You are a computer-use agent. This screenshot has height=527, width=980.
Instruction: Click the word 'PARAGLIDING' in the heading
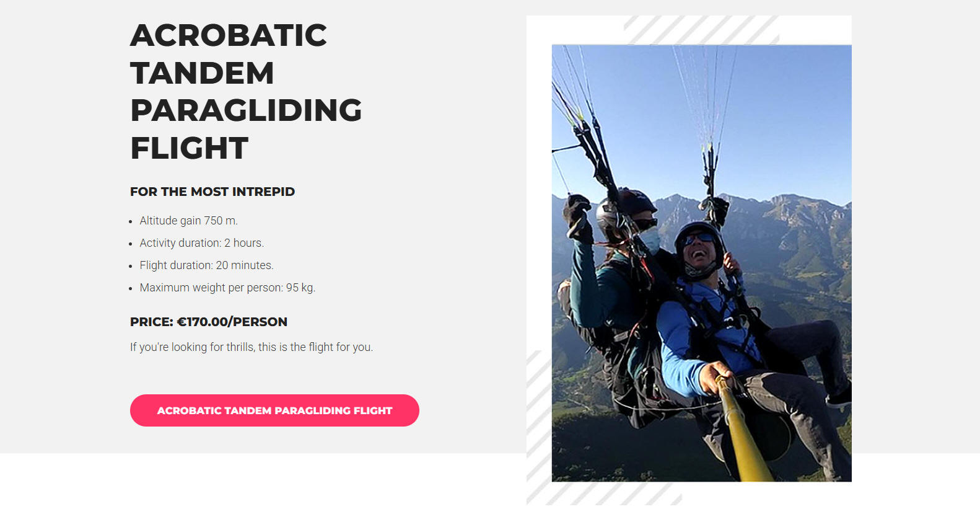(x=246, y=110)
